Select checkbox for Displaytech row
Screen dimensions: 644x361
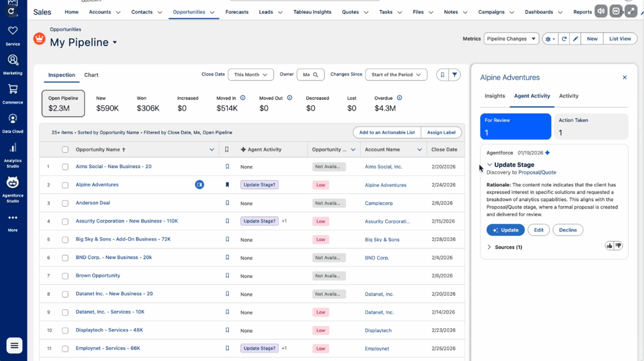click(x=65, y=330)
